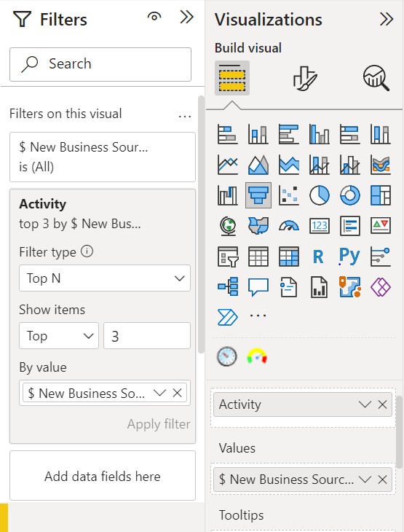404x532 pixels.
Task: Select the R script visual
Action: [319, 257]
